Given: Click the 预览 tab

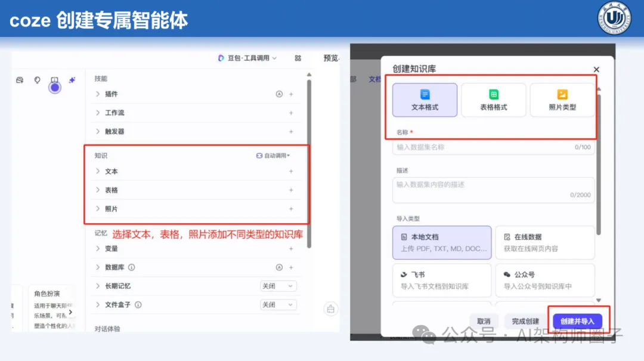Looking at the screenshot, I should [331, 58].
